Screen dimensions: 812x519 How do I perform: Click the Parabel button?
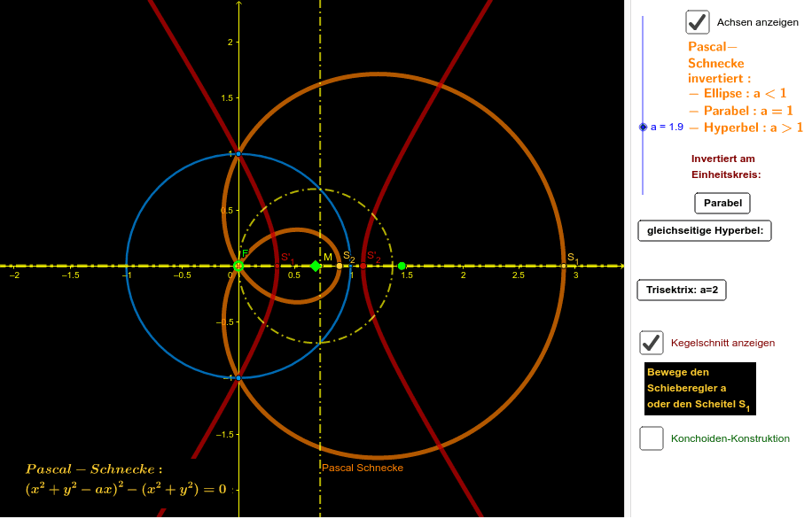(722, 203)
